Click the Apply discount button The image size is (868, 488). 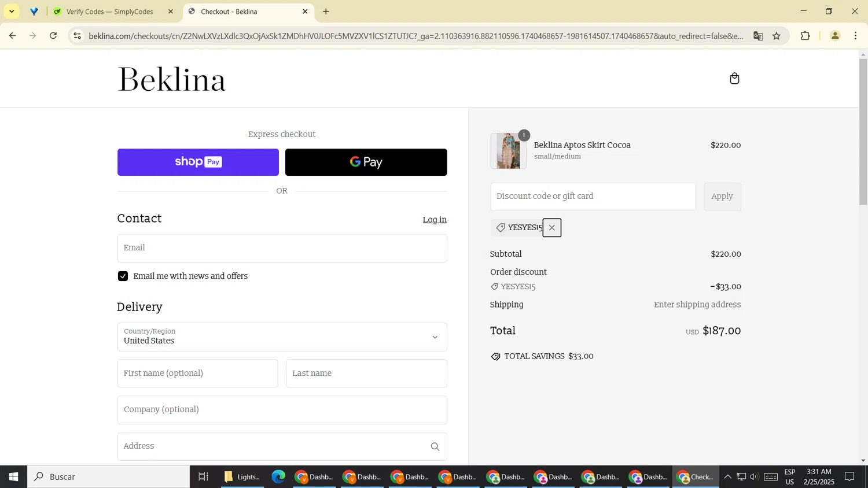pyautogui.click(x=722, y=197)
